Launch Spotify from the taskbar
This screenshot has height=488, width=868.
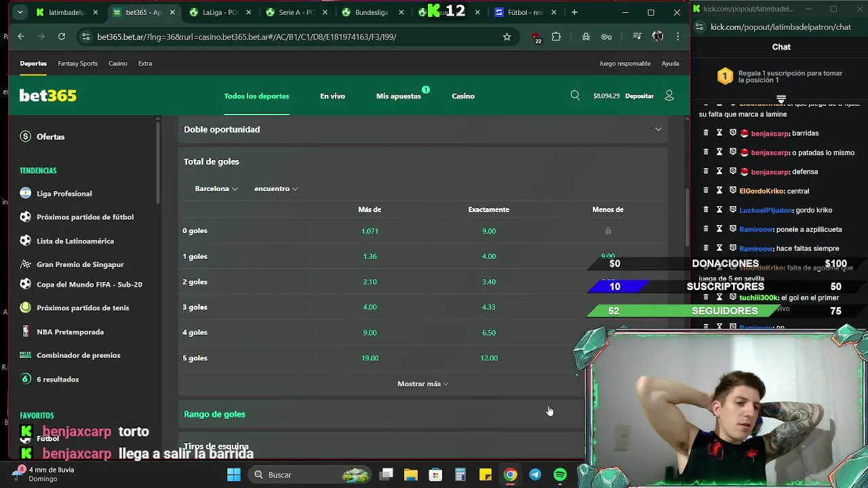[560, 474]
